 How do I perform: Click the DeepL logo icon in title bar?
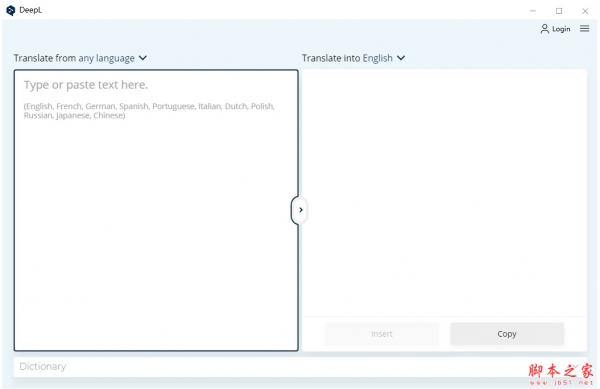[11, 10]
